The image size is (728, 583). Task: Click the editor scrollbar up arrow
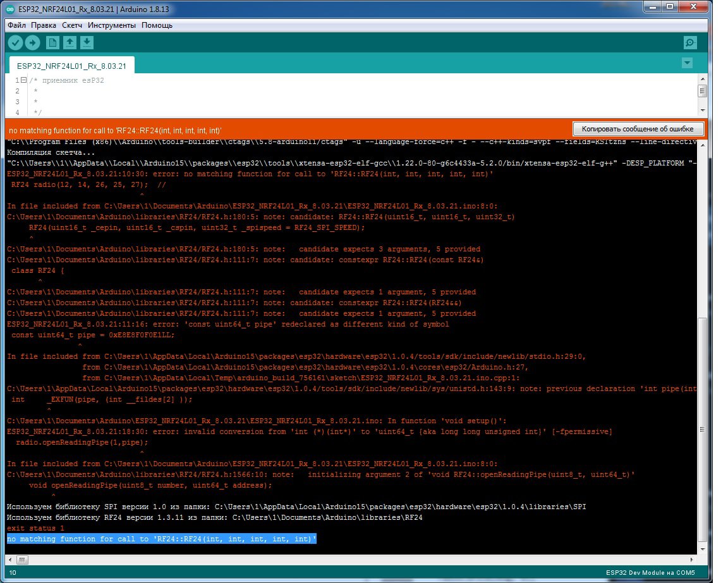[703, 79]
